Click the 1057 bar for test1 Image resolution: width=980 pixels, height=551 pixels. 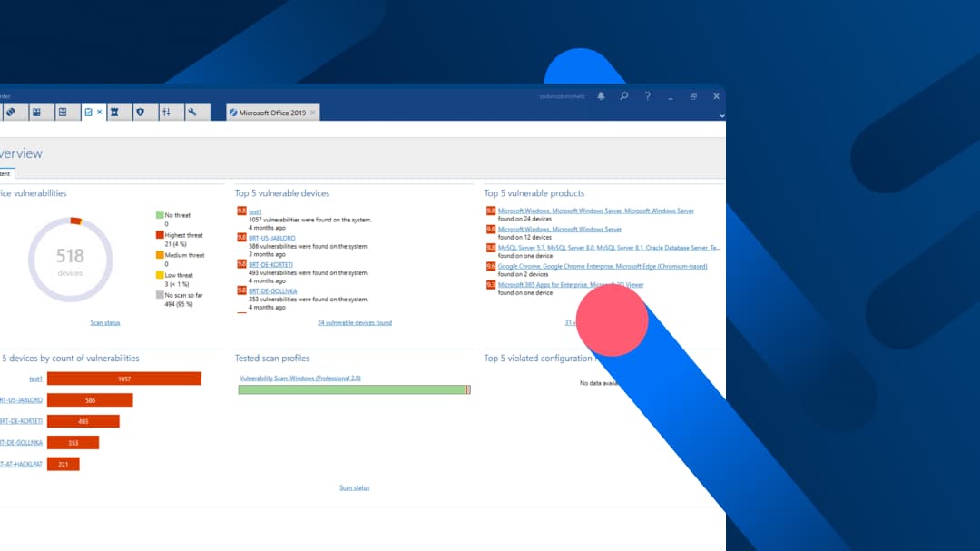(123, 379)
